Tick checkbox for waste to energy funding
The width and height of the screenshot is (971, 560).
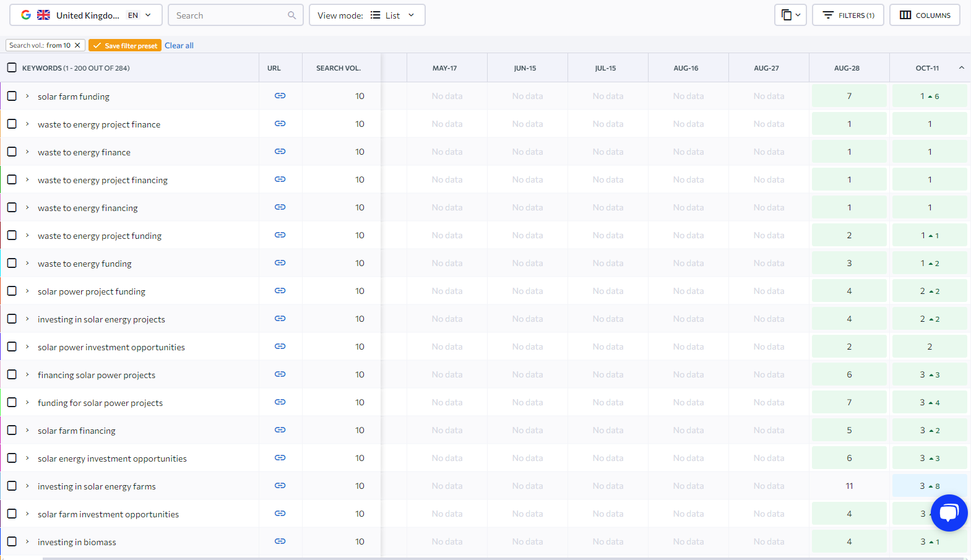pos(12,263)
